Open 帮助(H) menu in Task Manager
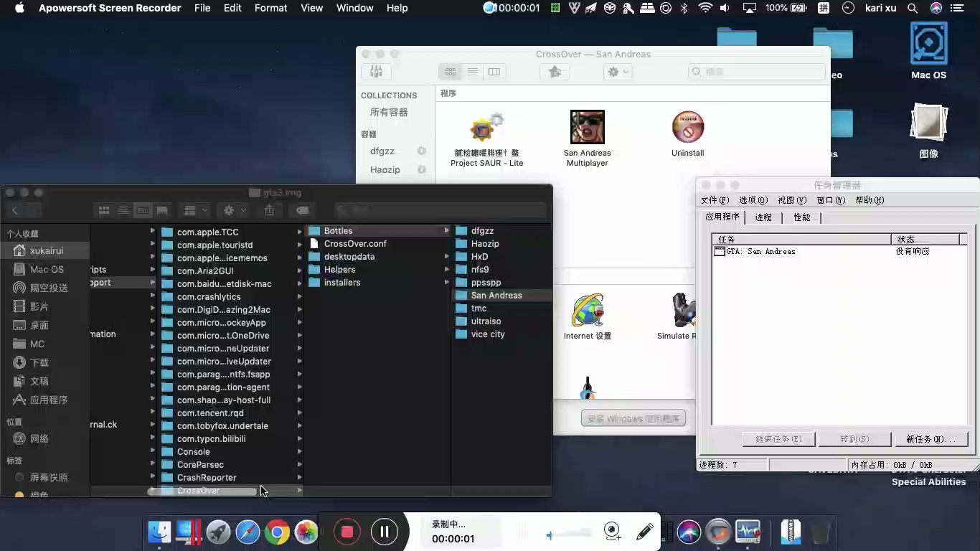 click(870, 201)
